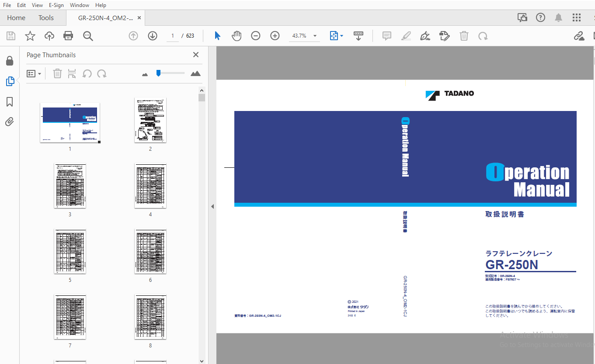Select page 3 thumbnail

click(70, 186)
